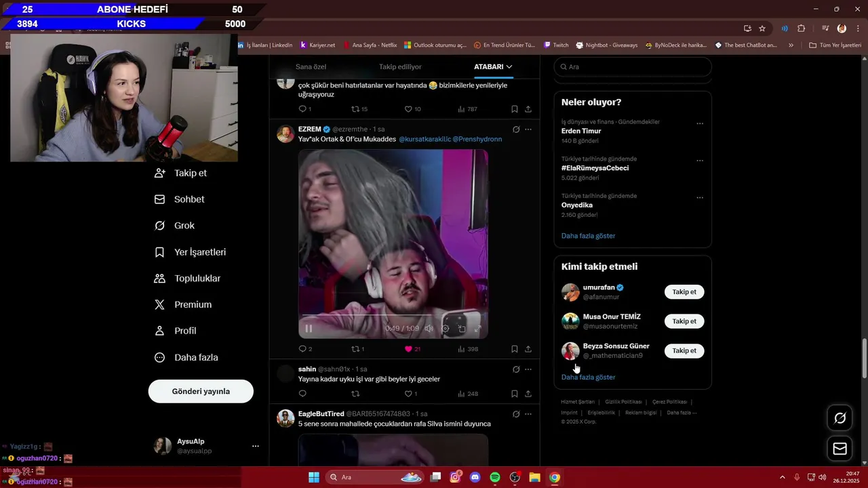The width and height of the screenshot is (868, 488).
Task: Bookmark sahin's post
Action: pos(515,394)
